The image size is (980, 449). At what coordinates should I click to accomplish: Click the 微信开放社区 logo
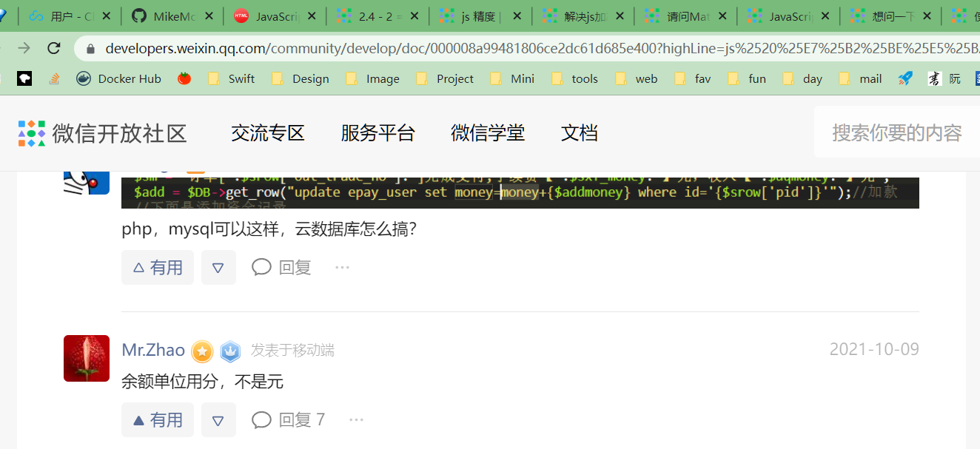(x=102, y=133)
